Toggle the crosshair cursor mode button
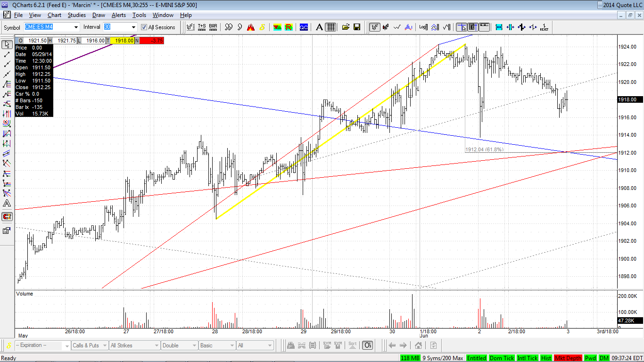 (x=462, y=27)
